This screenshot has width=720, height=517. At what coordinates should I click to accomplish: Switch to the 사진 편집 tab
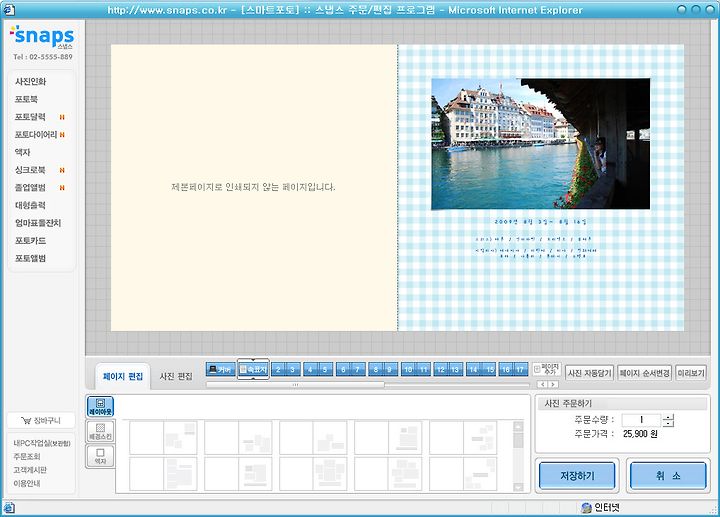(x=176, y=377)
